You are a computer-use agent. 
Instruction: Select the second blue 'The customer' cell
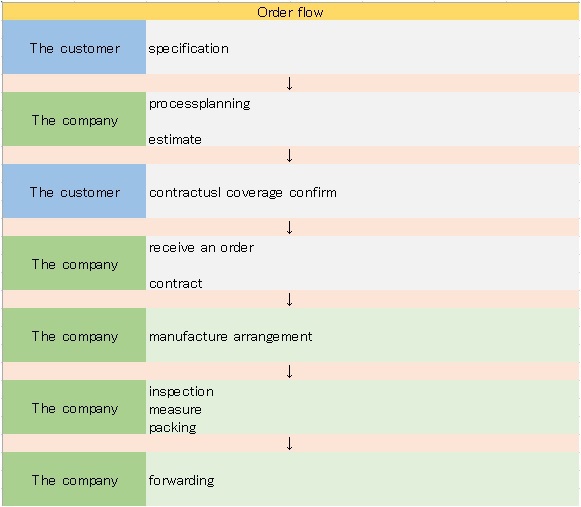coord(74,191)
